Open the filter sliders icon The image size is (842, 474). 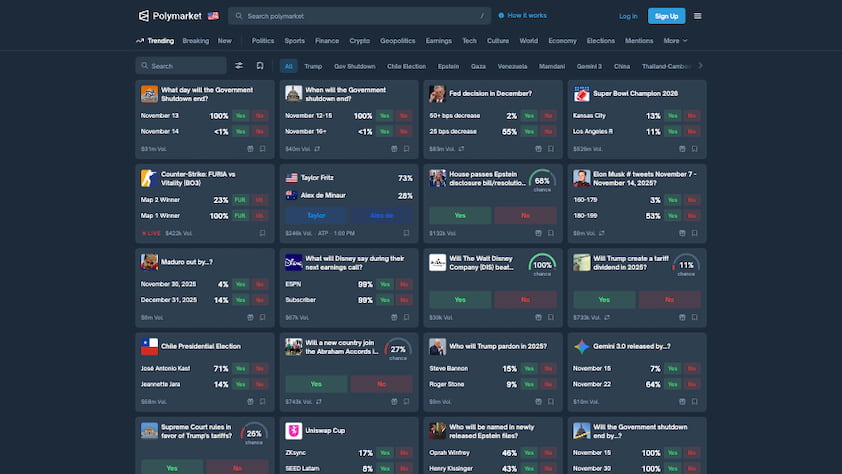[239, 65]
